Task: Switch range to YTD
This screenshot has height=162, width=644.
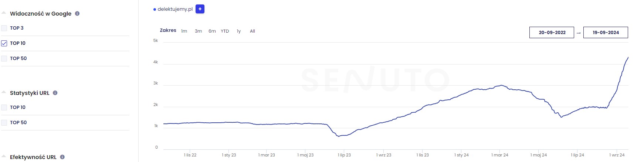Action: (225, 31)
